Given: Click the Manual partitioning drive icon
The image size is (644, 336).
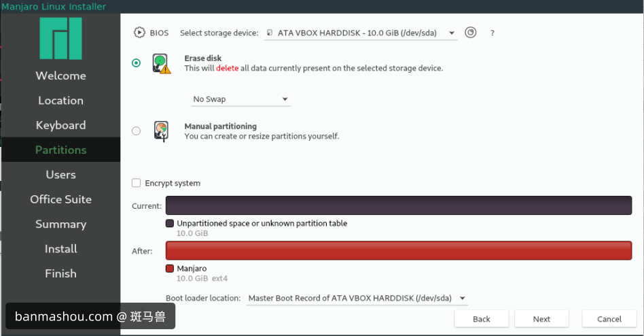Looking at the screenshot, I should click(162, 131).
